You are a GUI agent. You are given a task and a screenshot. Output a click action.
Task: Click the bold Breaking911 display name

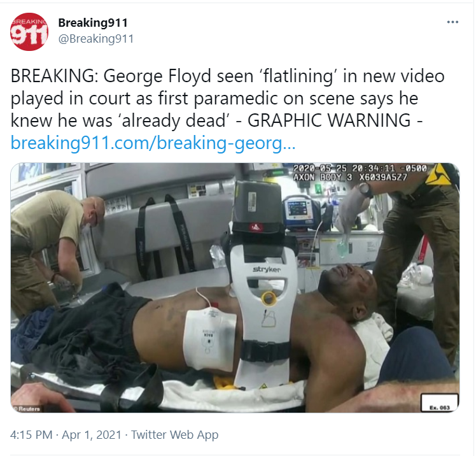pyautogui.click(x=93, y=22)
